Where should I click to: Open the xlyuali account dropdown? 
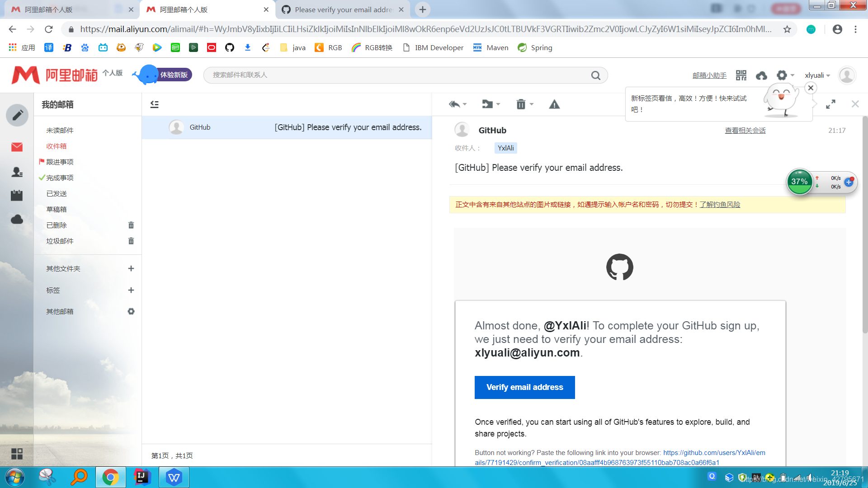coord(817,75)
